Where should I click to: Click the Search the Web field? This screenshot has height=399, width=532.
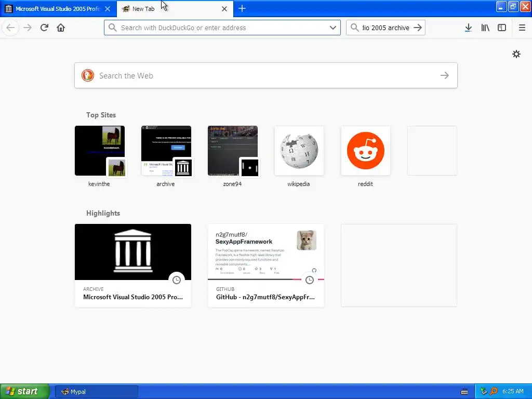coord(266,75)
